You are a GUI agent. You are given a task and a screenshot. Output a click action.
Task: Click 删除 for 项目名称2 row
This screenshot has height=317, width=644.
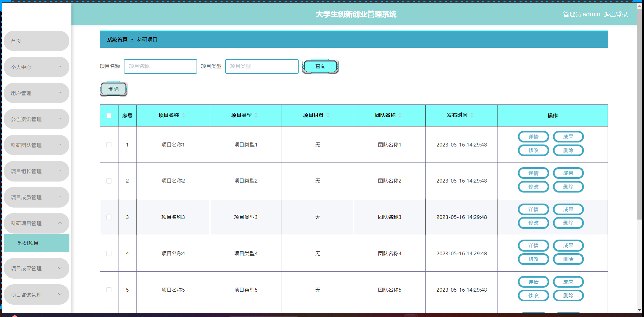point(568,187)
